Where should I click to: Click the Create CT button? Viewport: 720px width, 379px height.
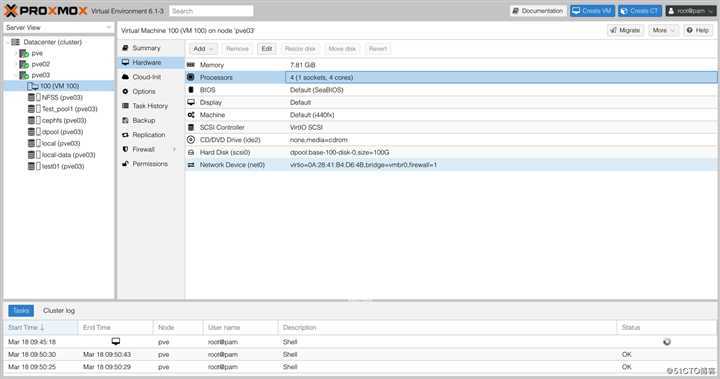640,11
